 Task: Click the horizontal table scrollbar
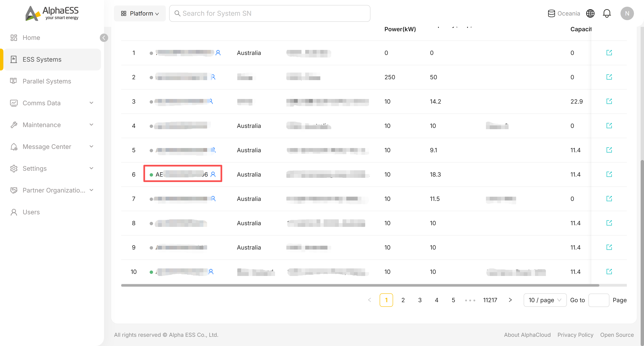pyautogui.click(x=360, y=285)
